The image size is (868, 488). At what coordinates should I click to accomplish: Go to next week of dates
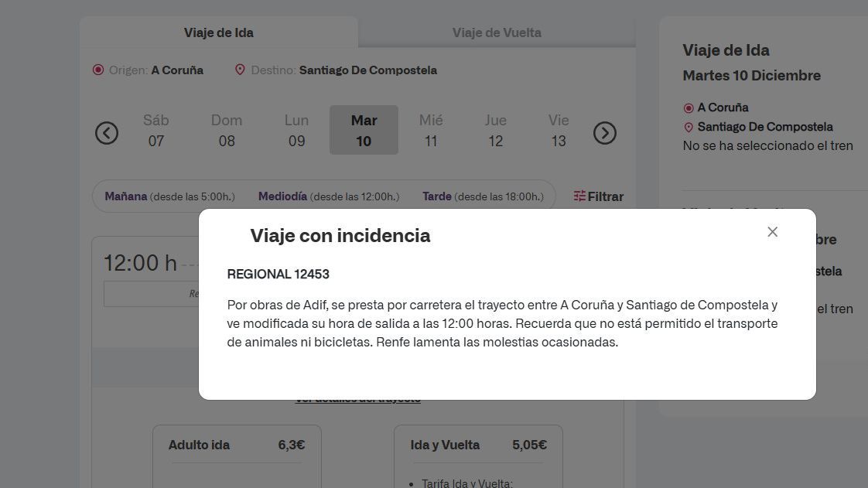click(x=604, y=133)
